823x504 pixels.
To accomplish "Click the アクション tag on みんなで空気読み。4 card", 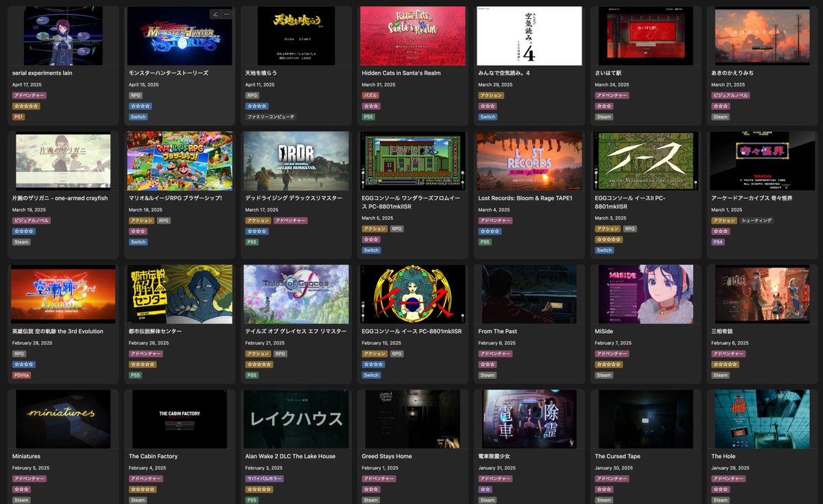I will (x=491, y=95).
